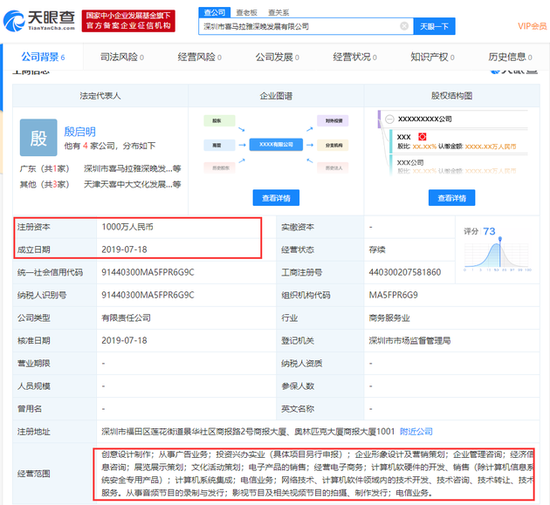The image size is (550, 505).
Task: Click the green 股东 node in enterprise graph
Action: [219, 121]
